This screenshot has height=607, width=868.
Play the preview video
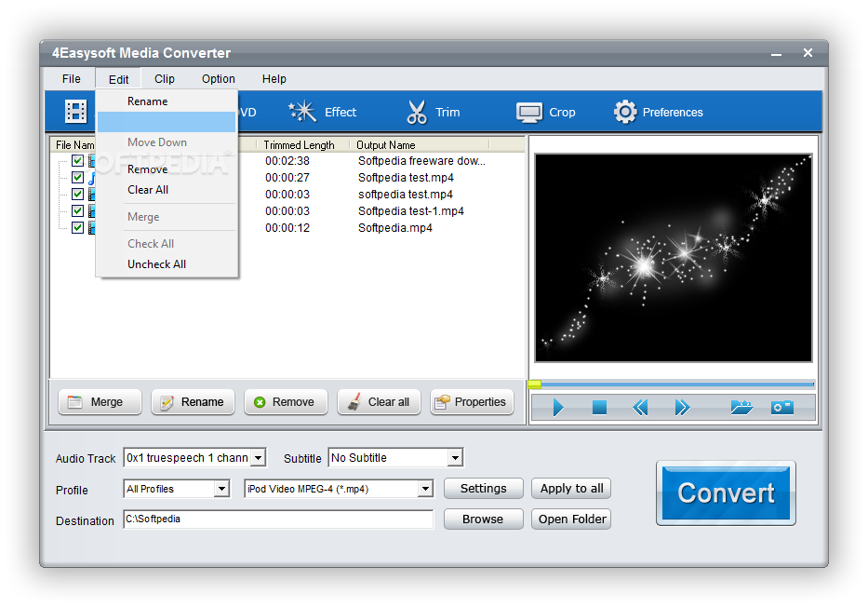558,408
